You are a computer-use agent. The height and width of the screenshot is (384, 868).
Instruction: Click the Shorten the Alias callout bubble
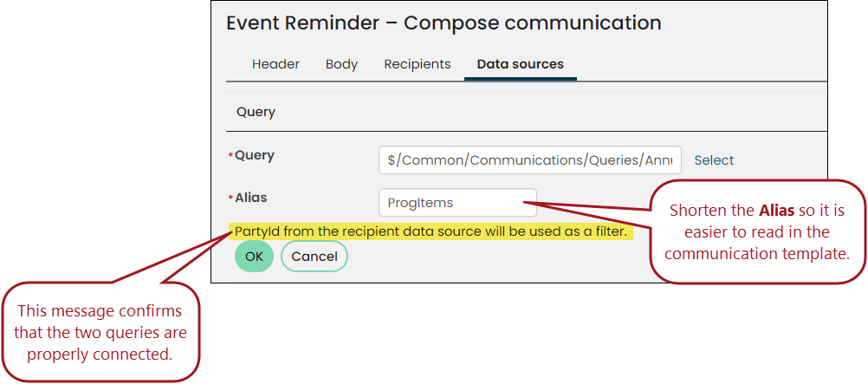[x=757, y=232]
